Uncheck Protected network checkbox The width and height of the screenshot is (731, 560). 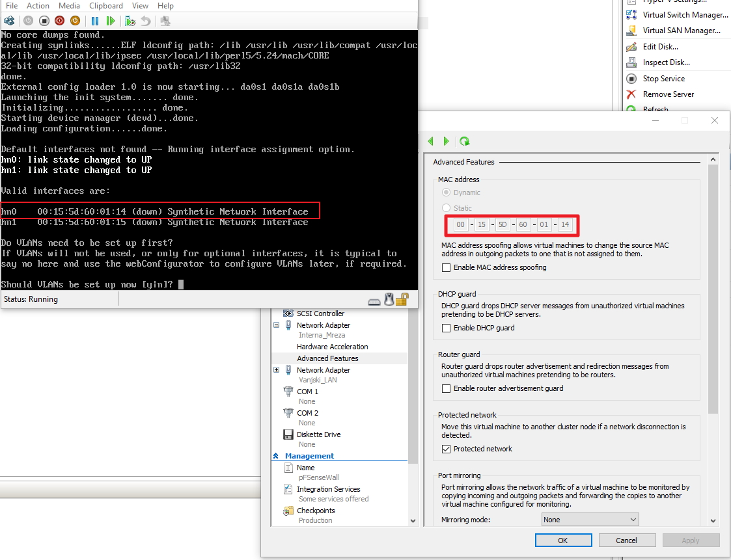(x=446, y=449)
